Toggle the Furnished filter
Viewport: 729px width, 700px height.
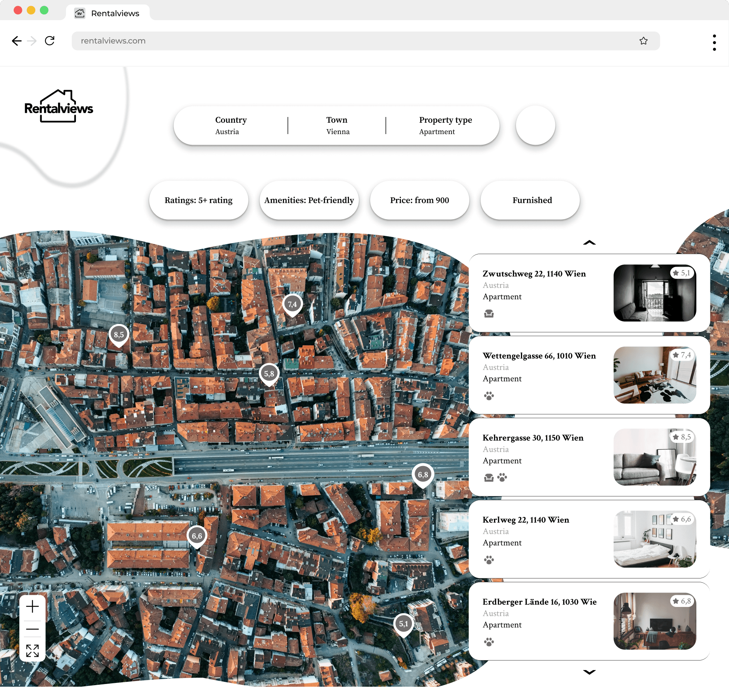click(531, 200)
